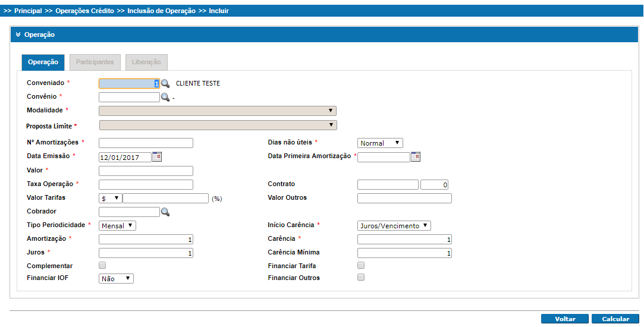Screen dimensions: 644x327
Task: Click the Nº Amortizações input field
Action: 146,143
